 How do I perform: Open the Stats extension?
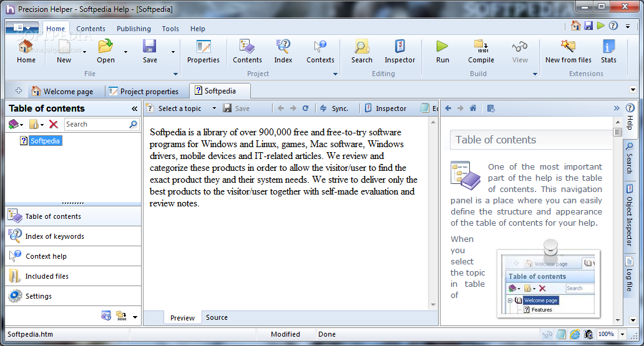608,52
